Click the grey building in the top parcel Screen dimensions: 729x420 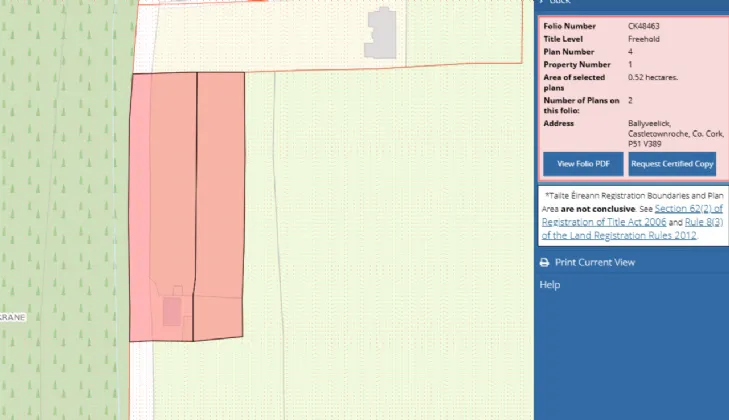pos(381,33)
